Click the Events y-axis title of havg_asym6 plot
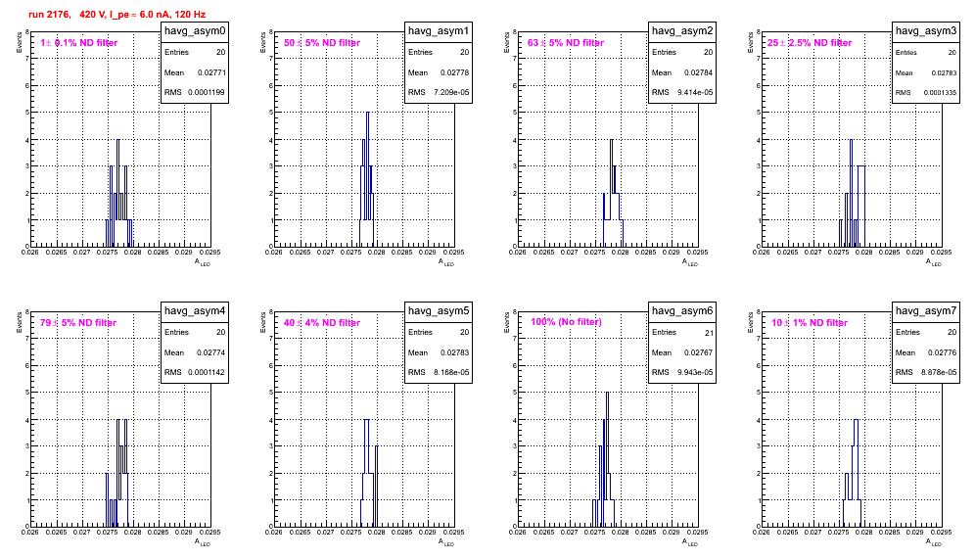Viewport: 975px width, 560px height. pyautogui.click(x=507, y=322)
